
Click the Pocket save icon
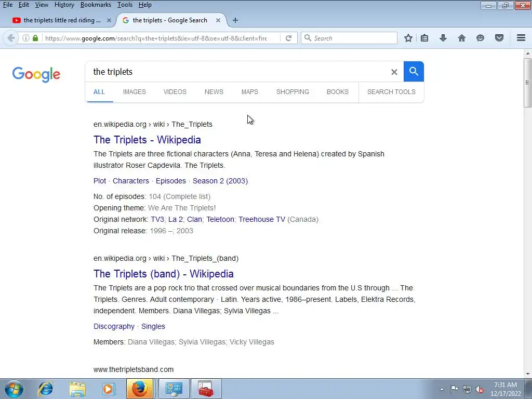[499, 38]
